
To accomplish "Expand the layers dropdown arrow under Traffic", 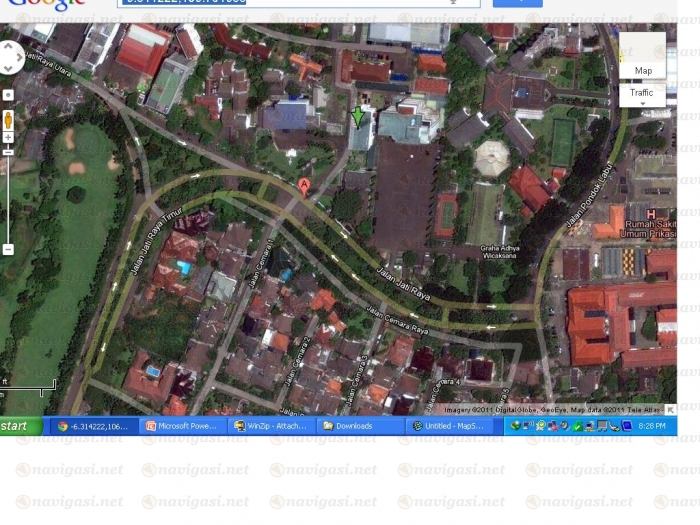I will click(x=642, y=103).
